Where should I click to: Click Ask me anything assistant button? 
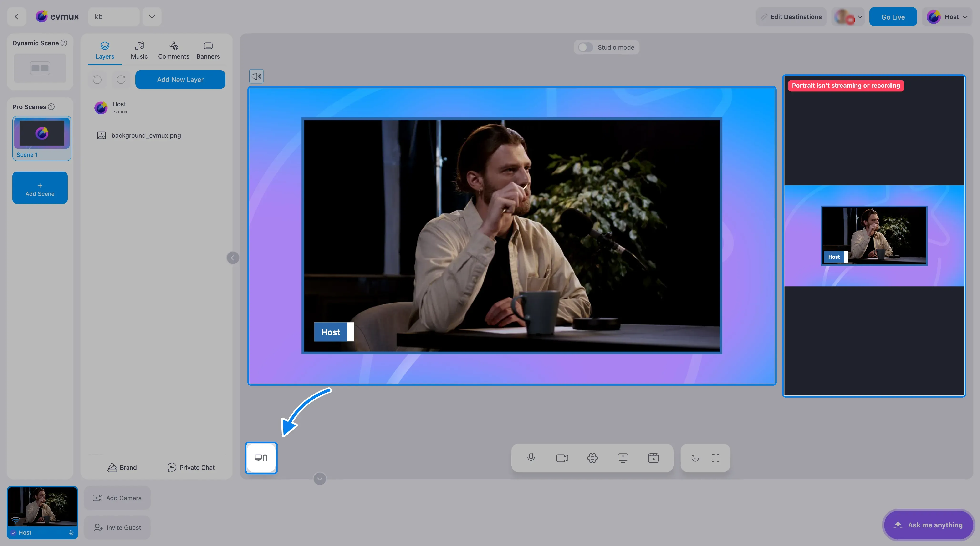click(928, 525)
